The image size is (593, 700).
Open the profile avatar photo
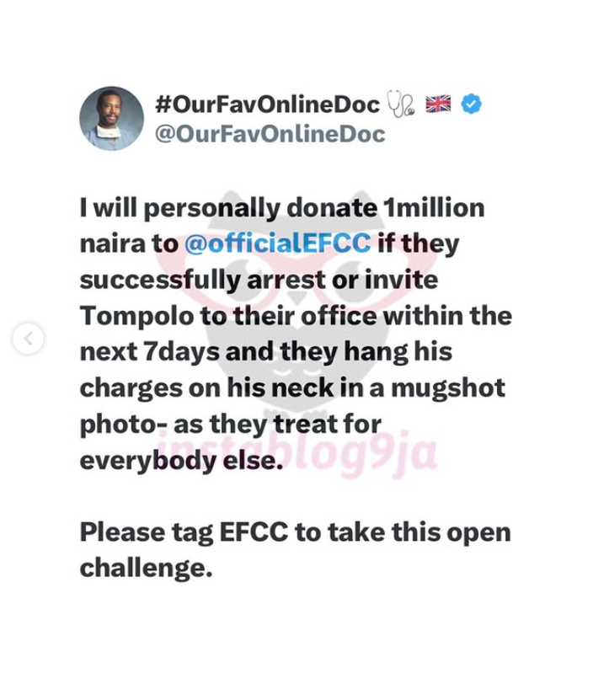(111, 119)
